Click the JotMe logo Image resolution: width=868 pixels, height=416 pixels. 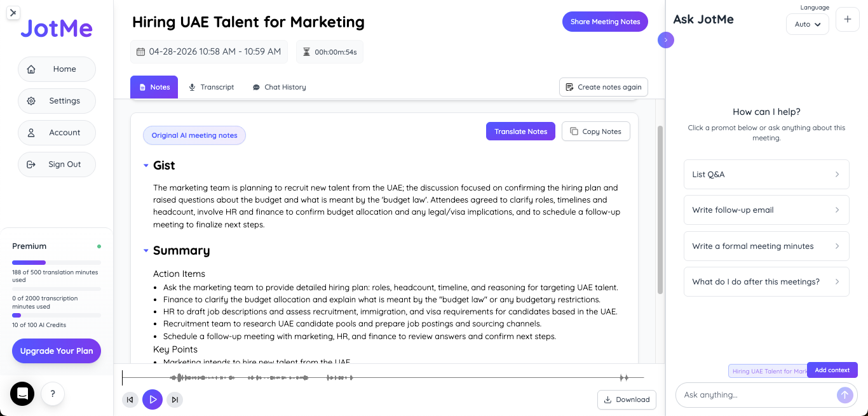(57, 28)
